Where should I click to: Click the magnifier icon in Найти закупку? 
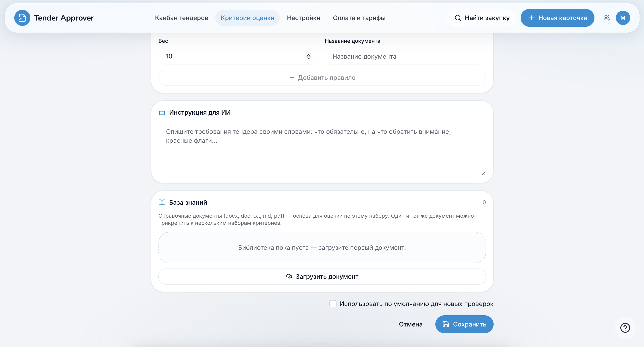tap(458, 18)
